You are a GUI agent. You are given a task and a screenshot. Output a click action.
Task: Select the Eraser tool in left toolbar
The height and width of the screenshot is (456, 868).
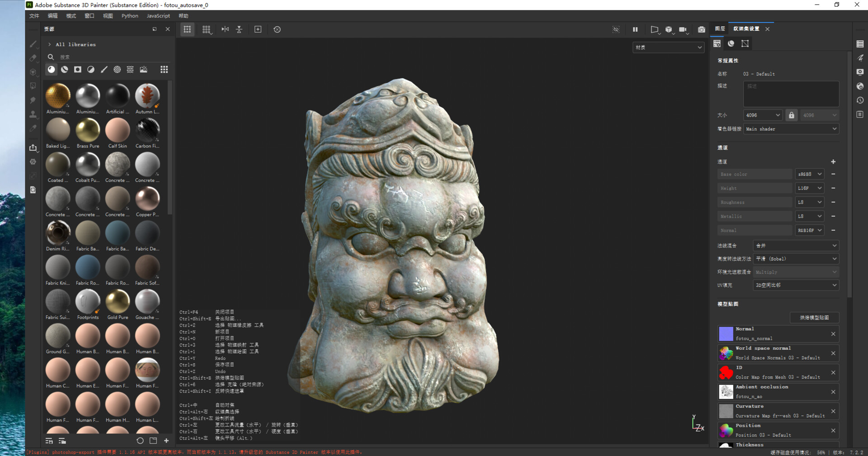33,58
